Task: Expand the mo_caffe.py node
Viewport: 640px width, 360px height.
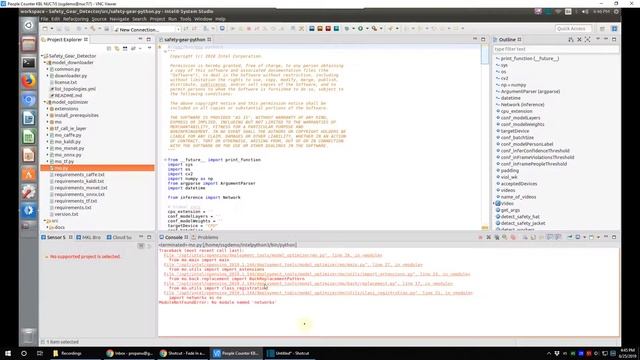Action: click(x=48, y=135)
